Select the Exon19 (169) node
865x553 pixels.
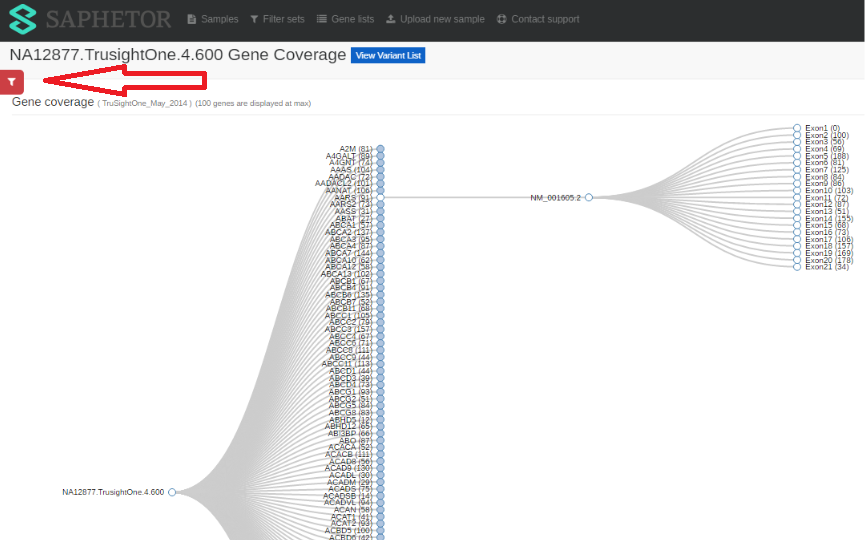tap(797, 253)
